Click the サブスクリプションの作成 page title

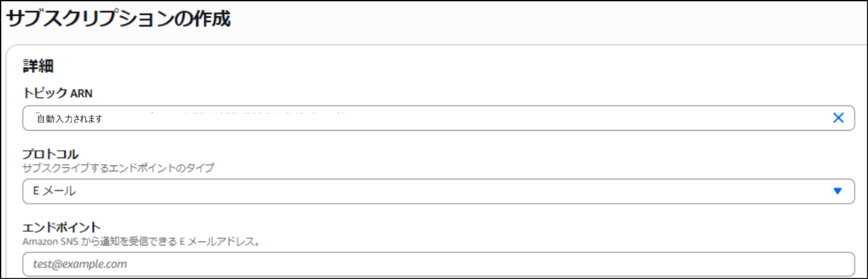pos(118,19)
